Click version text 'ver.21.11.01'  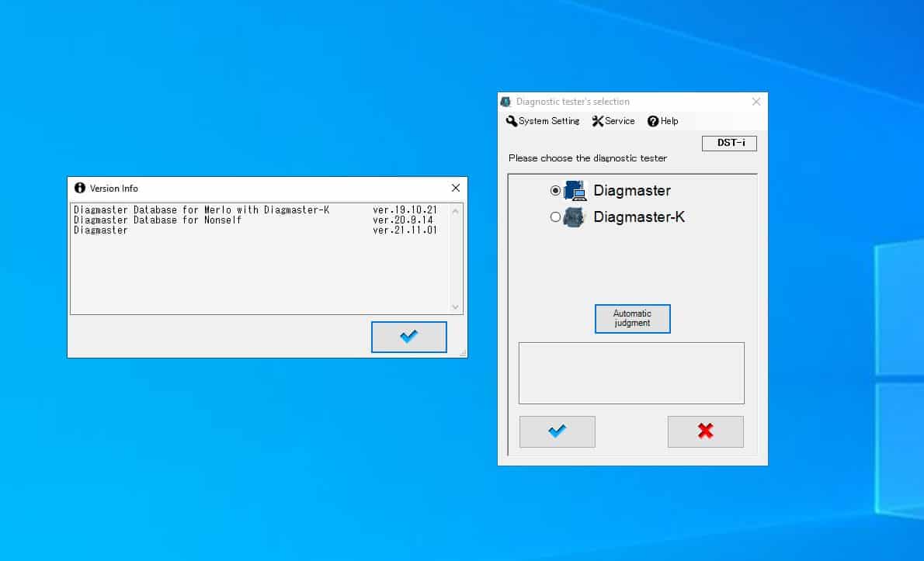405,230
